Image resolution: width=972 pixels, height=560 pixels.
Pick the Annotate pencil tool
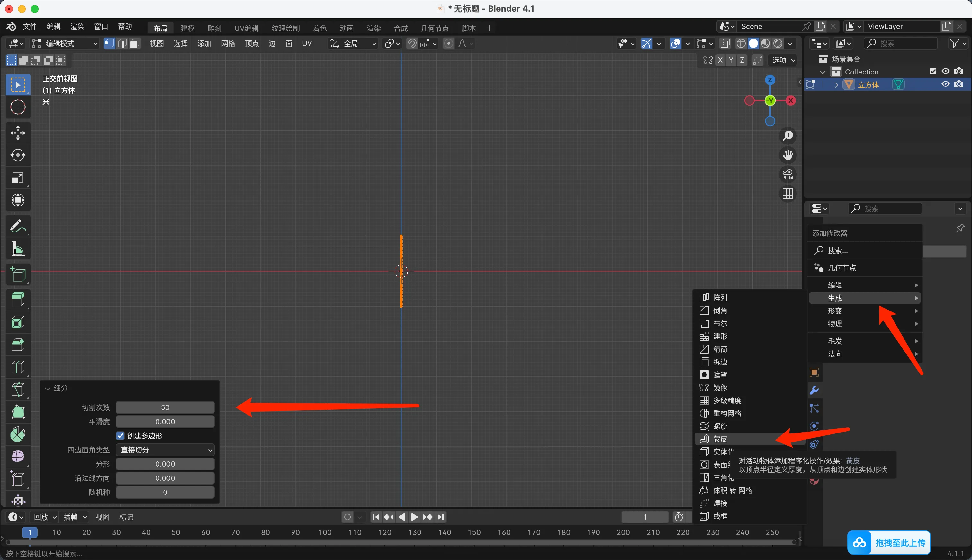point(18,226)
